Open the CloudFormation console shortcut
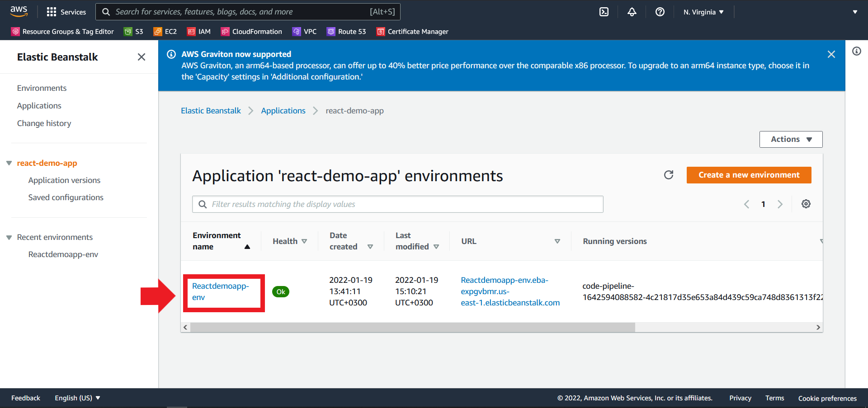Viewport: 868px width, 408px height. pos(251,31)
